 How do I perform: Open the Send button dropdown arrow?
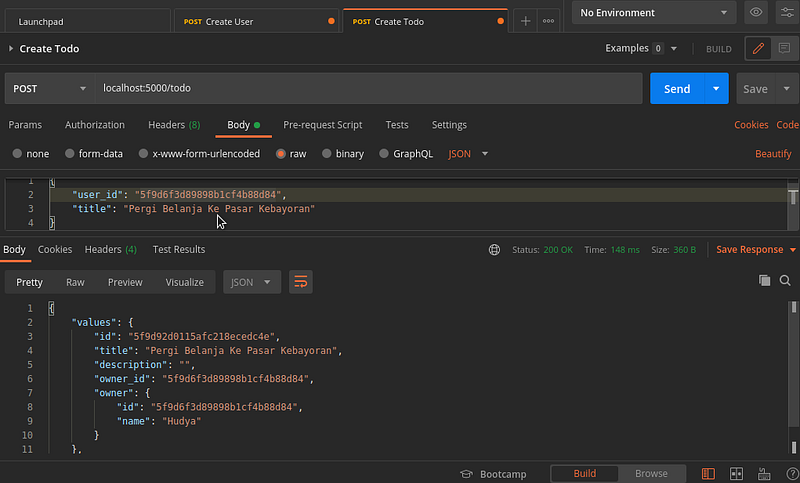[x=716, y=88]
